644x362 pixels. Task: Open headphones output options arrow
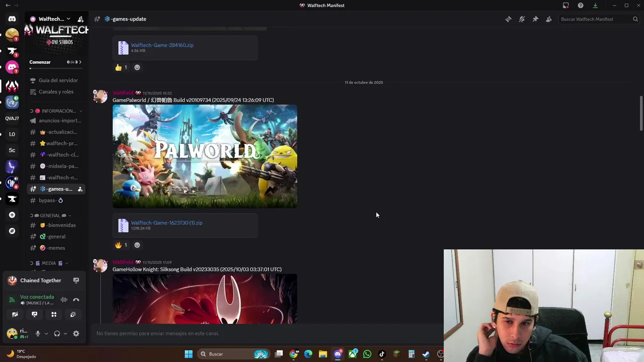65,333
